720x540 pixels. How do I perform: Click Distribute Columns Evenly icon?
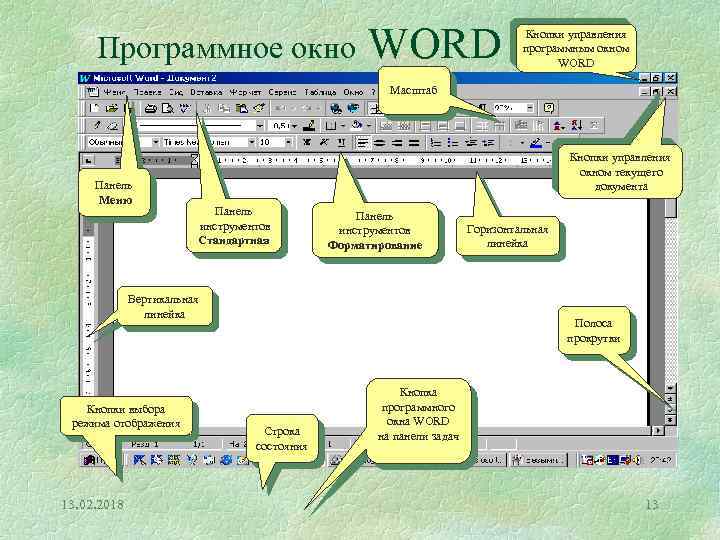[499, 125]
